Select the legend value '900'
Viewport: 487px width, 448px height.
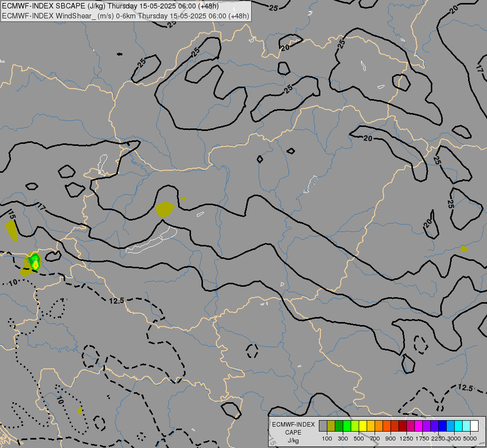tap(390, 439)
